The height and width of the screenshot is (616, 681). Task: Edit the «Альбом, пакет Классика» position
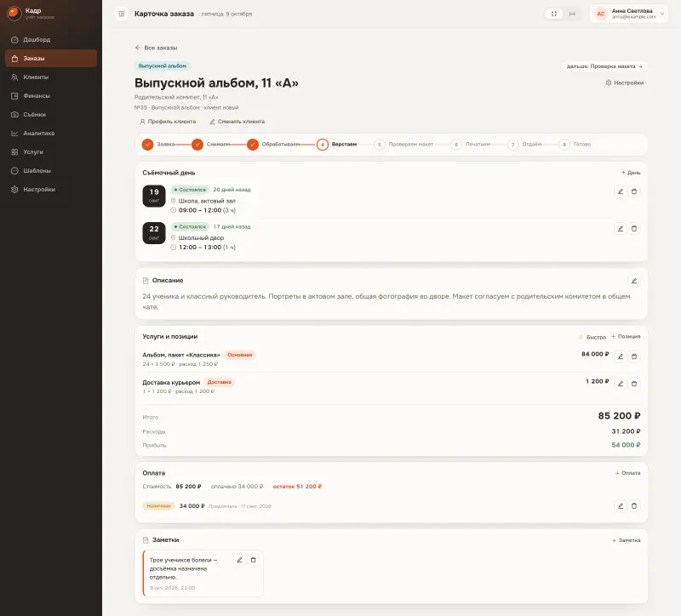(x=621, y=356)
